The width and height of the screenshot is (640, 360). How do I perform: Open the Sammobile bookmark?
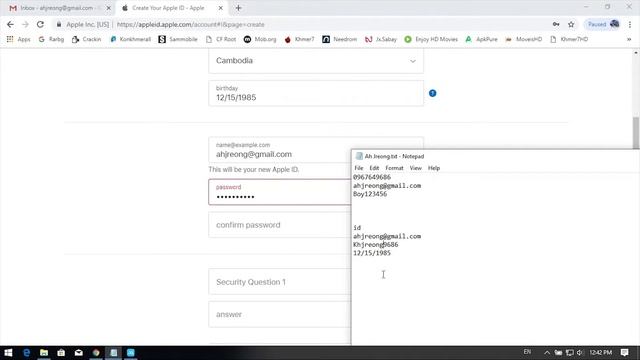[x=178, y=39]
